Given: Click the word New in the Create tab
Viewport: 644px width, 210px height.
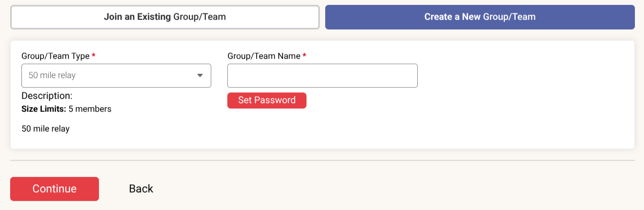Looking at the screenshot, I should click(471, 17).
